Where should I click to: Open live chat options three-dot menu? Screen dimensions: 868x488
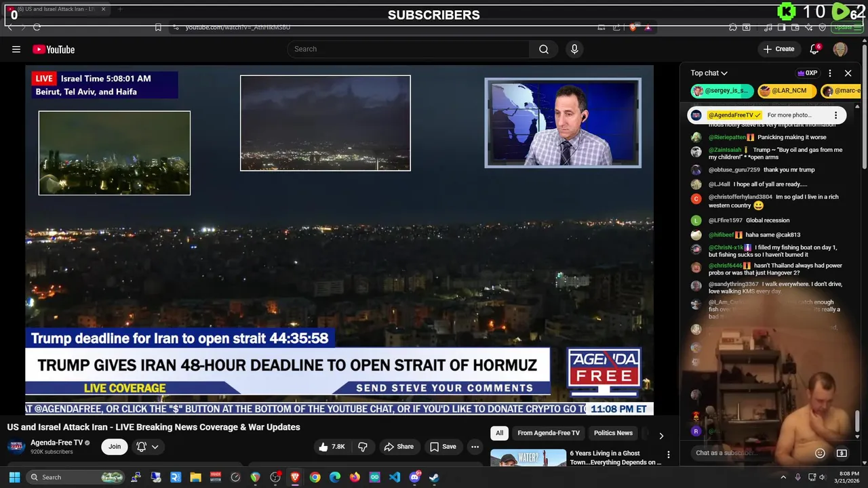(x=830, y=73)
